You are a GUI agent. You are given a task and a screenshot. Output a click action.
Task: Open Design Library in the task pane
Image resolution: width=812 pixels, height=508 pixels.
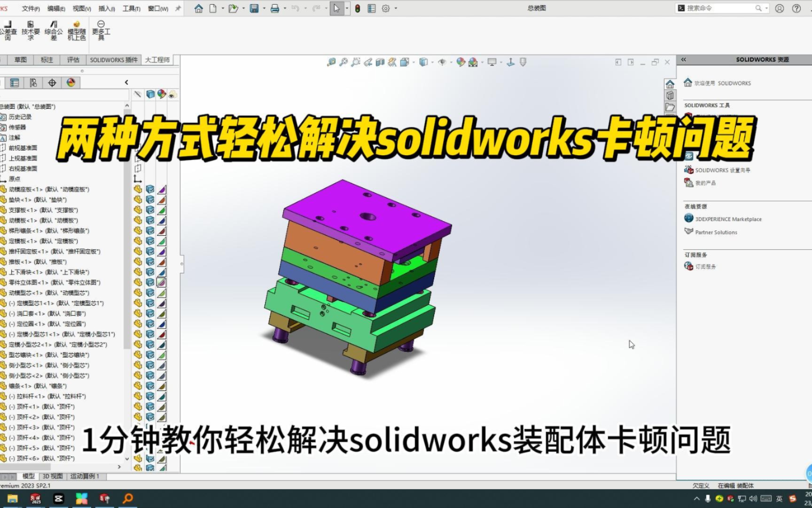[670, 95]
